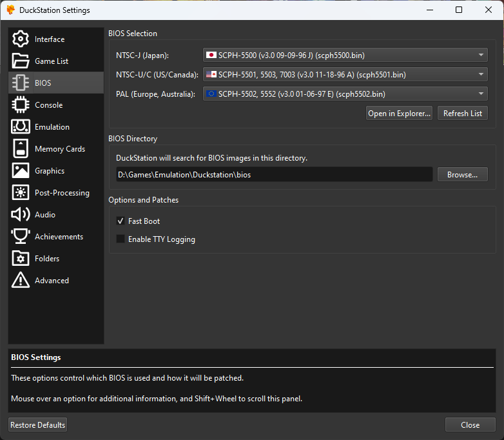Enable TTY Logging checkbox
The image size is (504, 440).
[121, 239]
